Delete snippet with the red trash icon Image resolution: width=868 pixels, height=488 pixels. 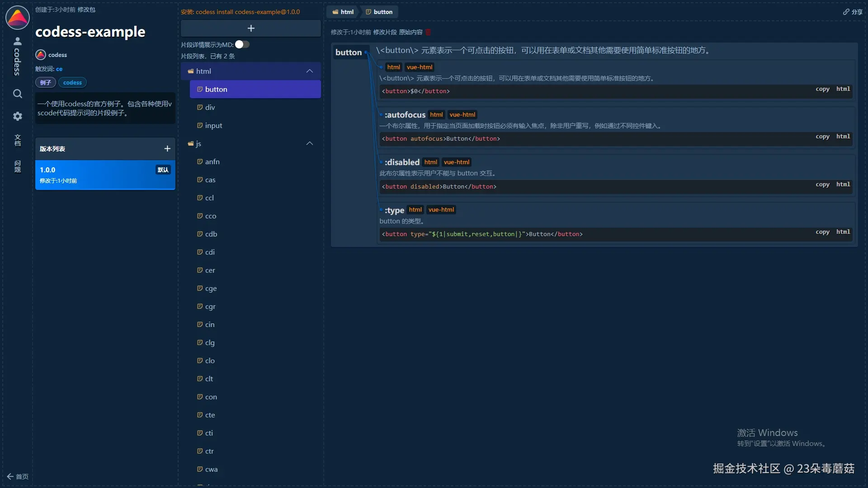point(428,32)
